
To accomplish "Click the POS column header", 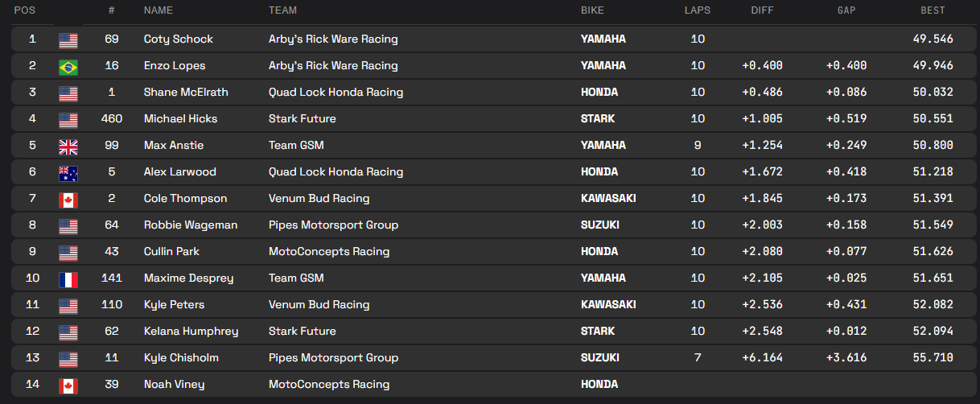I will 24,10.
